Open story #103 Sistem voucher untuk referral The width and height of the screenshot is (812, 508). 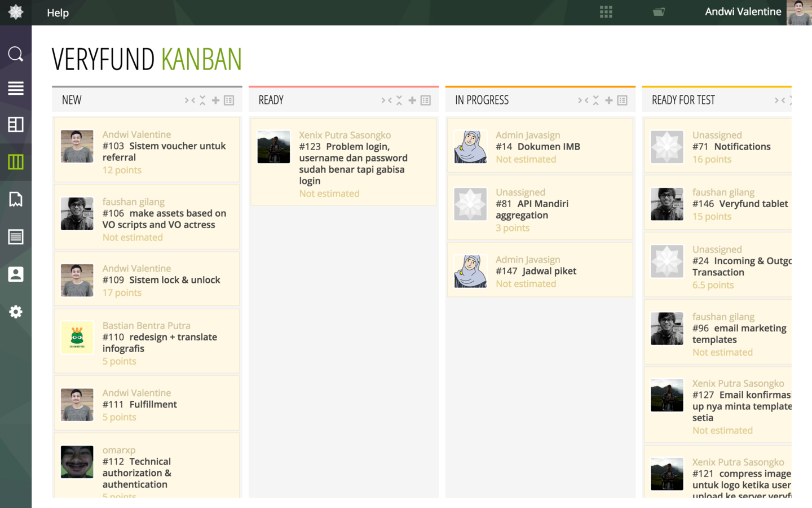[x=164, y=152]
